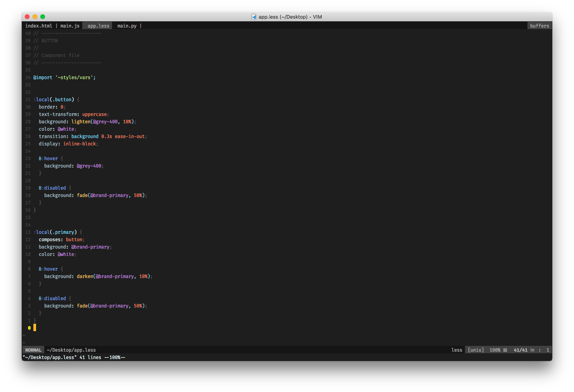Image resolution: width=574 pixels, height=392 pixels.
Task: Click the composes: button line
Action: 61,240
